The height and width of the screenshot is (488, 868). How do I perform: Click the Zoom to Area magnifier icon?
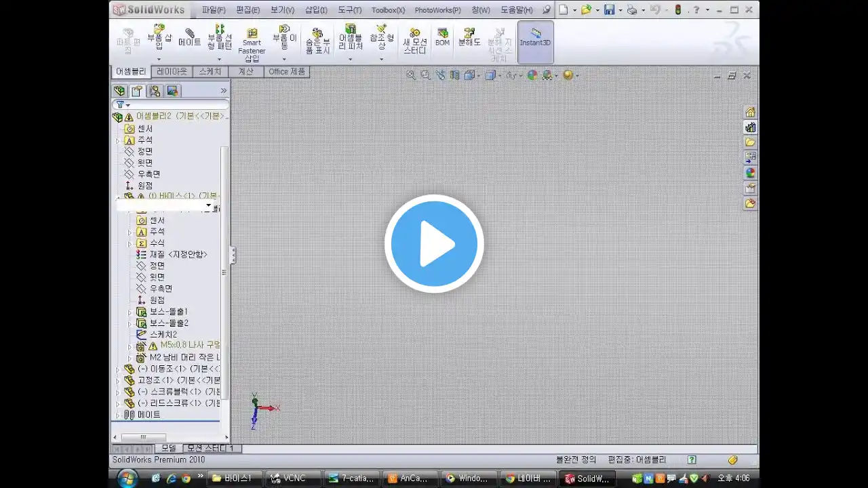point(426,75)
